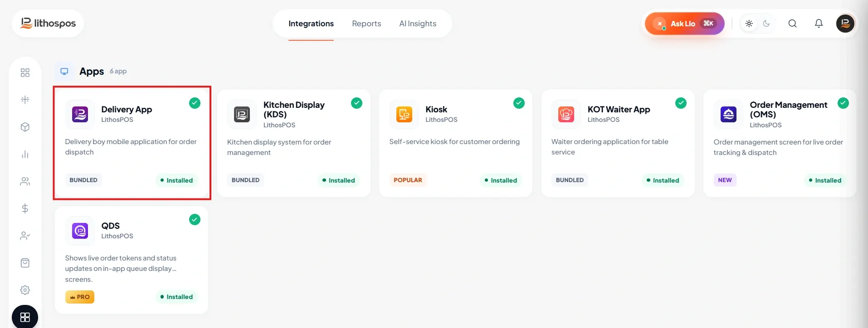Click the '6 app' count label

118,71
